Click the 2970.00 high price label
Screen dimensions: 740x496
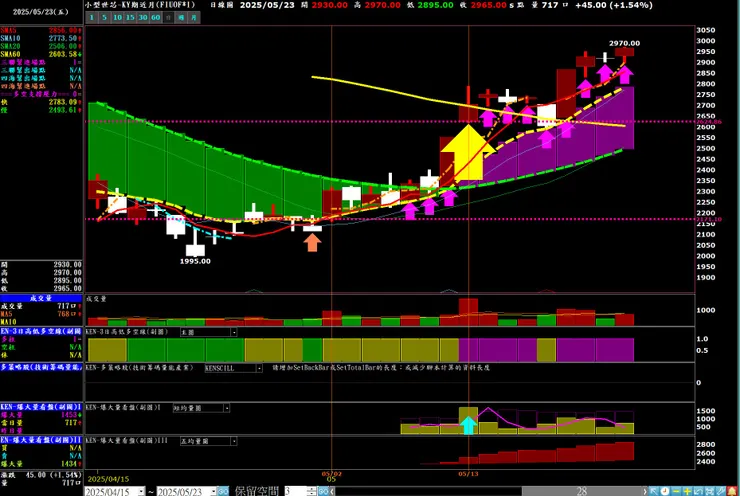pos(624,43)
